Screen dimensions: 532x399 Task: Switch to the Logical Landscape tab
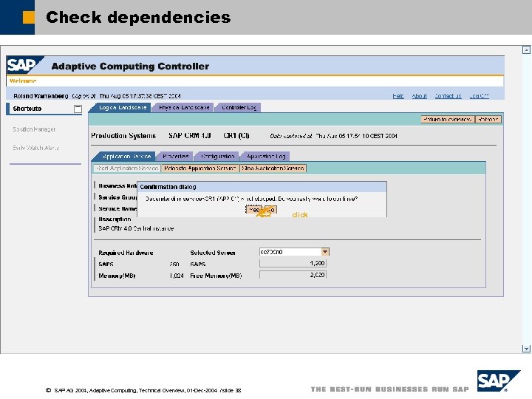click(123, 108)
